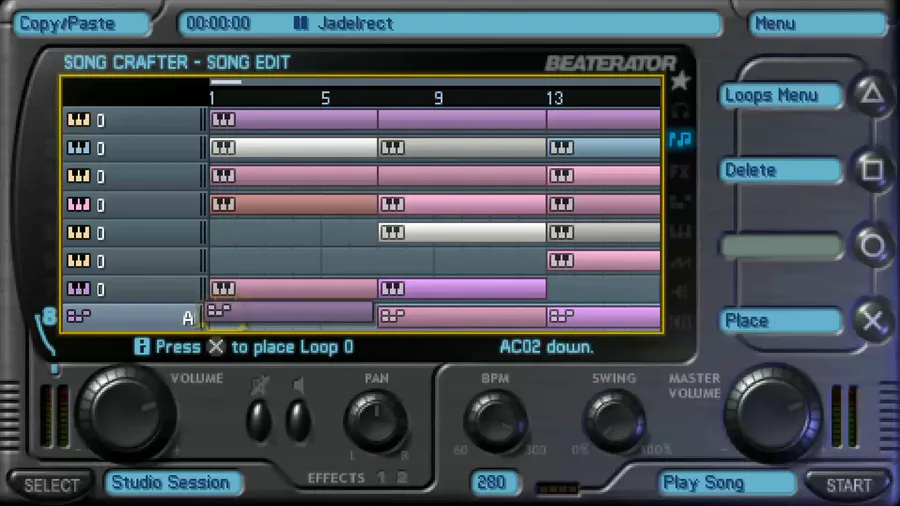
Task: Select keyboard icon of first track row
Action: tap(79, 120)
